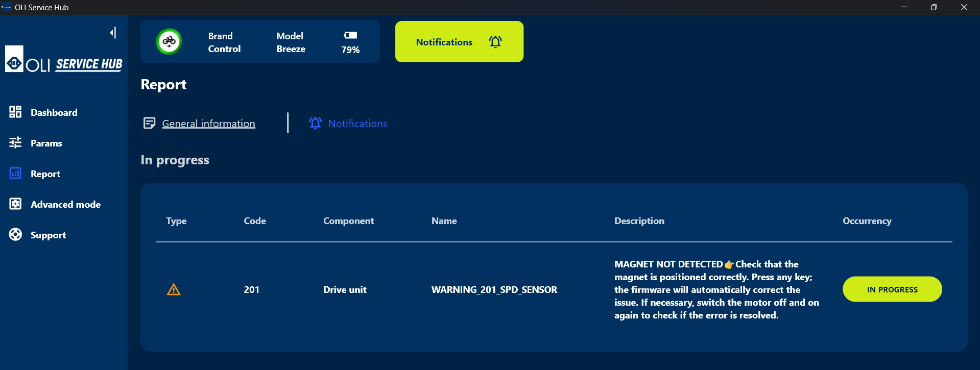The image size is (980, 370).
Task: Click the Report page heading
Action: (x=163, y=84)
